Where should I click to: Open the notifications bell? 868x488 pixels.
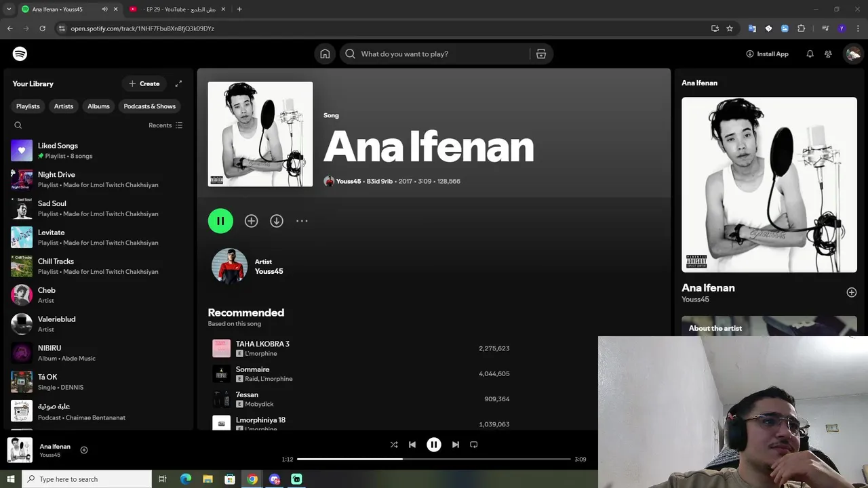click(x=810, y=54)
